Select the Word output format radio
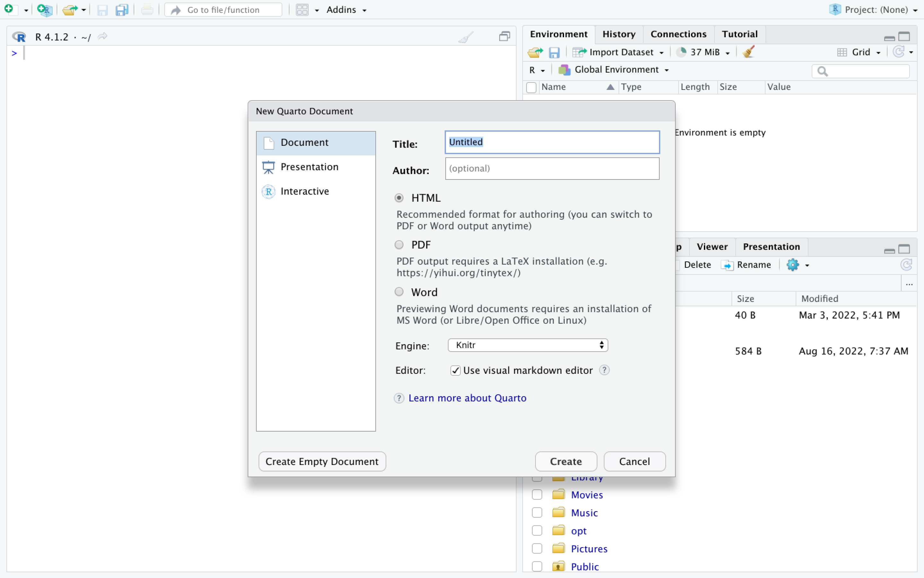 point(399,292)
